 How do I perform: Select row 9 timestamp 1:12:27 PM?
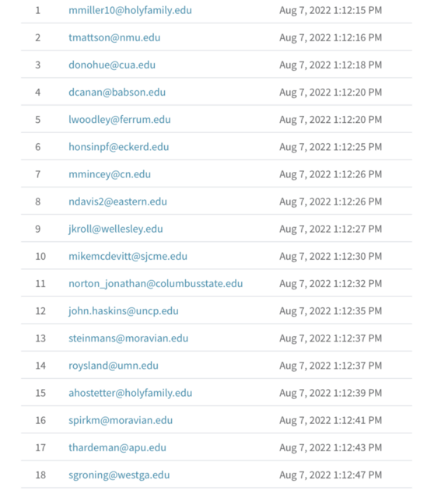[331, 229]
